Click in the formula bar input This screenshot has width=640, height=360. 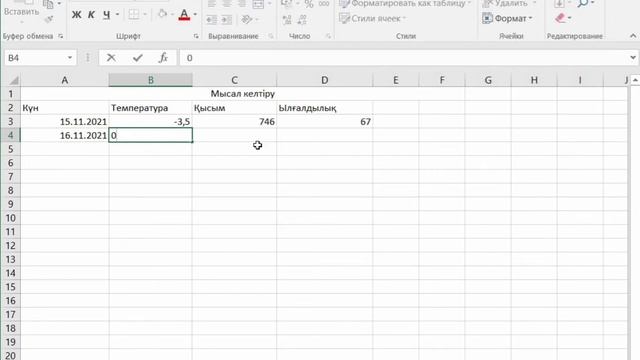pyautogui.click(x=404, y=58)
